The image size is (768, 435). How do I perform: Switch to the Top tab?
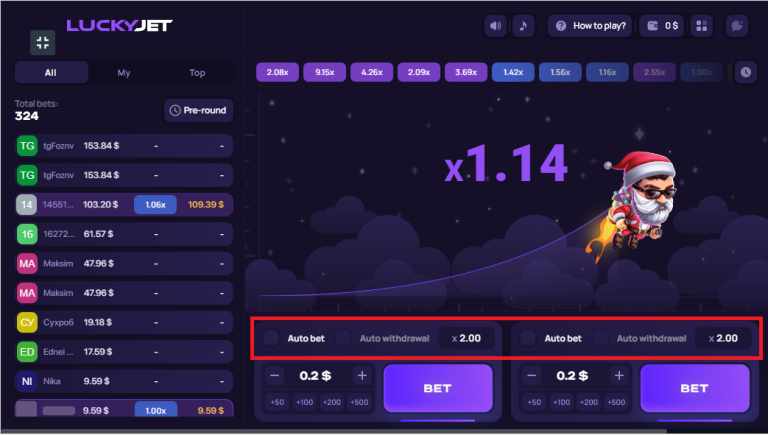[197, 73]
